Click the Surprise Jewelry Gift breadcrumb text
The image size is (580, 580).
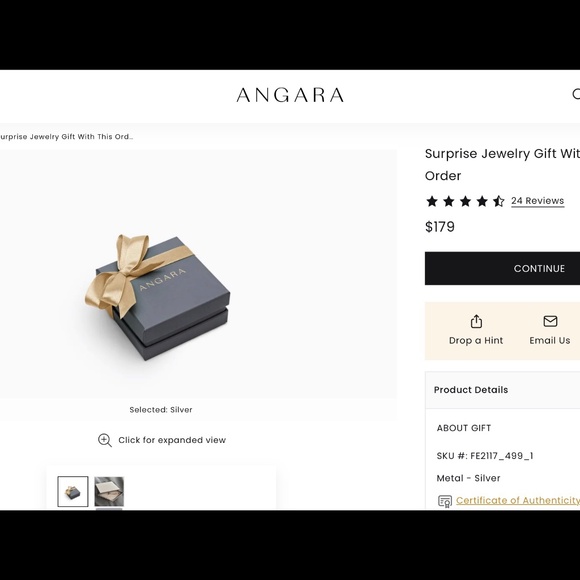point(66,136)
